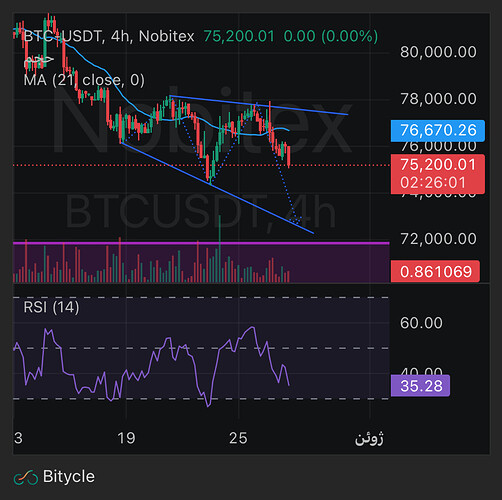Click the Nobitex exchange name in title

pyautogui.click(x=166, y=36)
